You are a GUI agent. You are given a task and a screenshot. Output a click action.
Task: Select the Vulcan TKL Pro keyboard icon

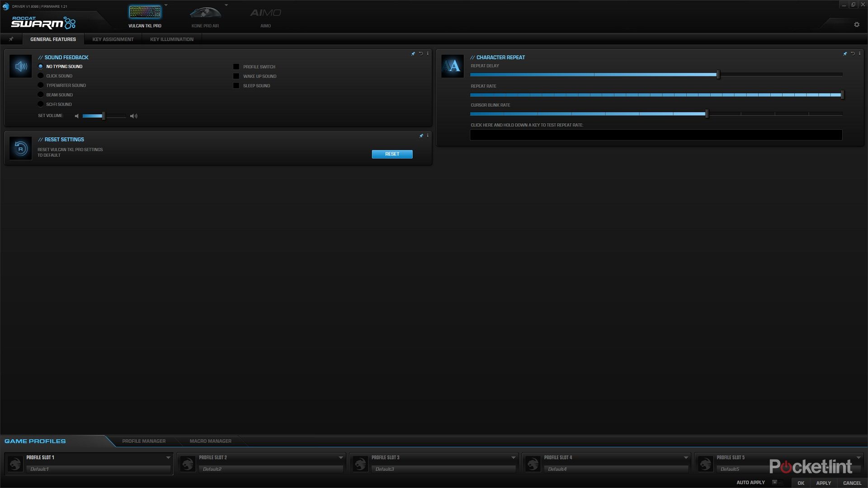pos(145,13)
